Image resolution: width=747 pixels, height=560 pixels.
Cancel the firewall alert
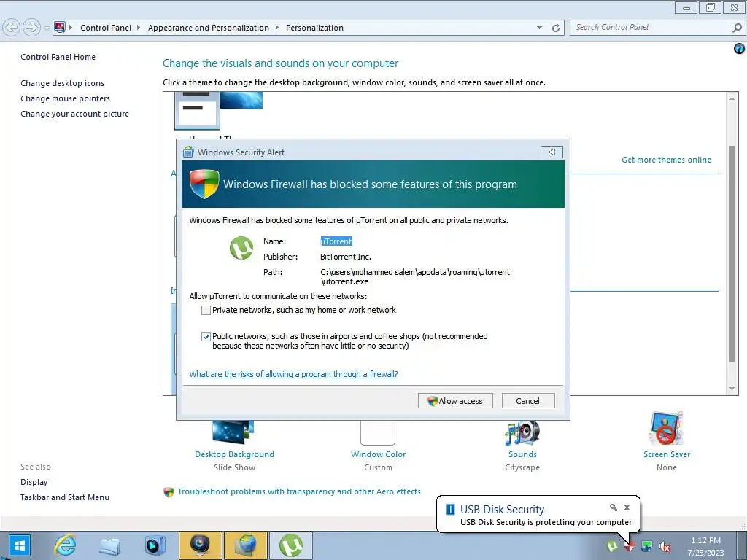(x=528, y=401)
